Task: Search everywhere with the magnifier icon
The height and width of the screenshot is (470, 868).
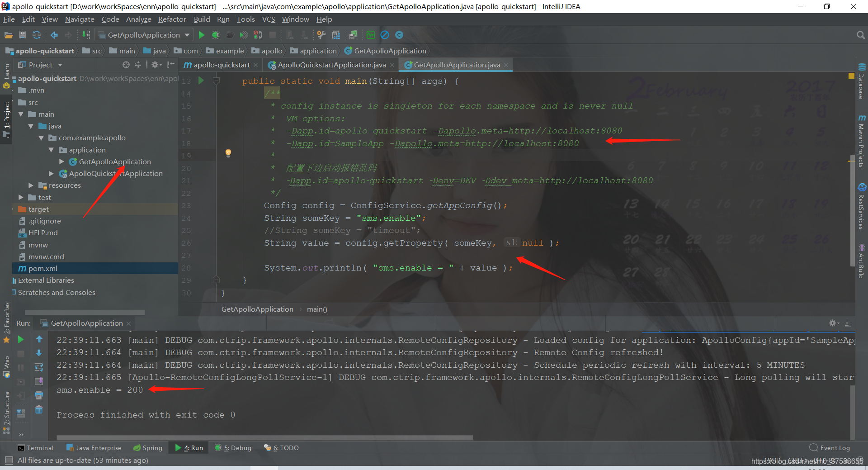Action: point(861,35)
